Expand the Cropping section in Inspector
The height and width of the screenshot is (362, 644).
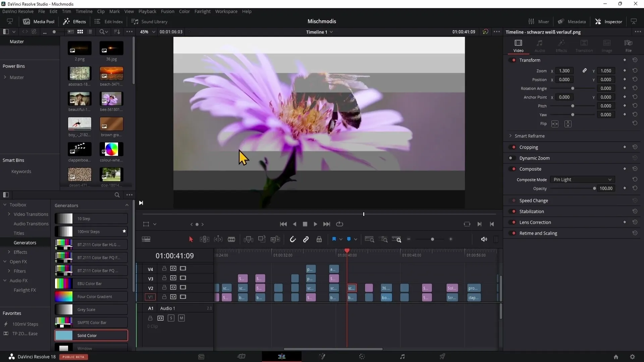[529, 147]
